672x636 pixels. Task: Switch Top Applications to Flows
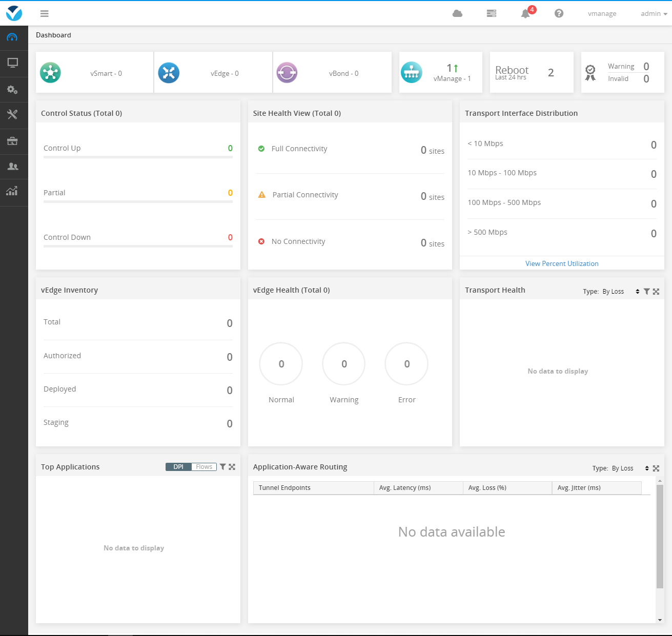(204, 467)
